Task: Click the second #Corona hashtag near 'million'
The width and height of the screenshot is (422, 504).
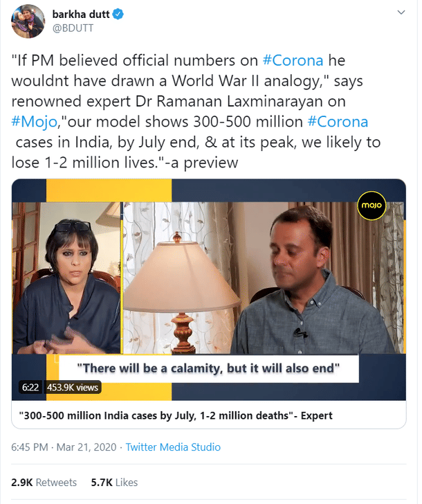Action: pos(338,122)
